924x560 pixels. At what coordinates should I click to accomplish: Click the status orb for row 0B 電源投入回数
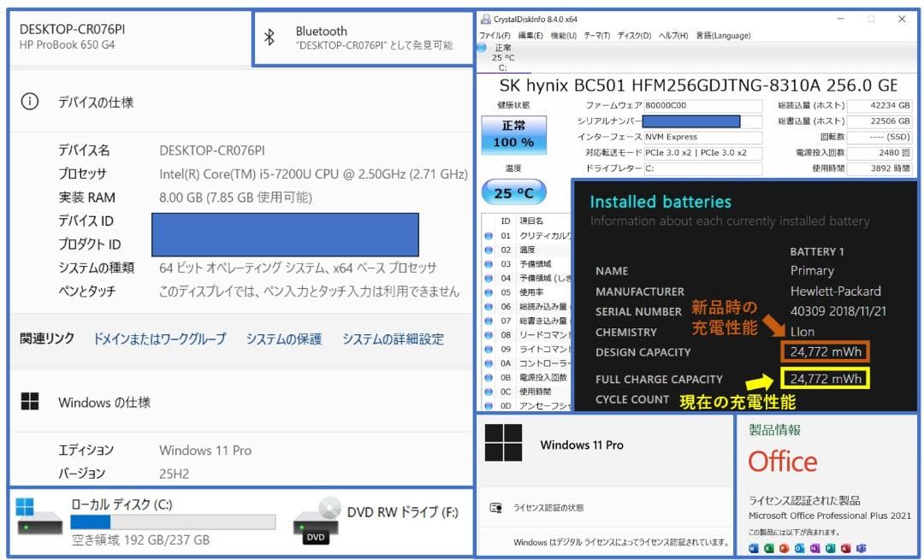click(x=489, y=377)
